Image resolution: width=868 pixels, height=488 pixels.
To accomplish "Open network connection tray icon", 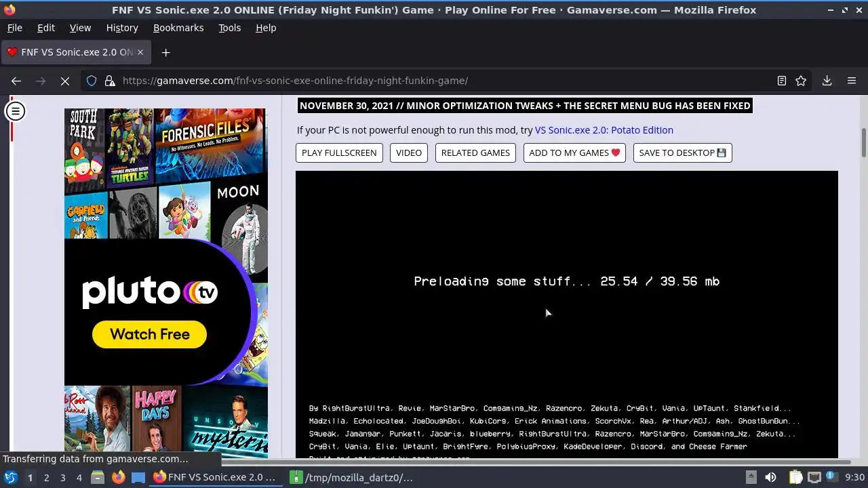I will [814, 477].
